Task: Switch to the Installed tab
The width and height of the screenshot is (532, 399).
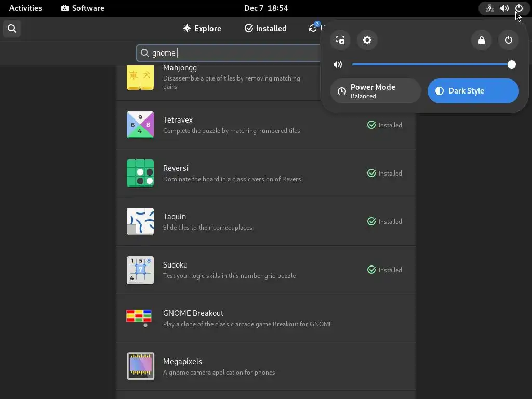Action: point(265,29)
